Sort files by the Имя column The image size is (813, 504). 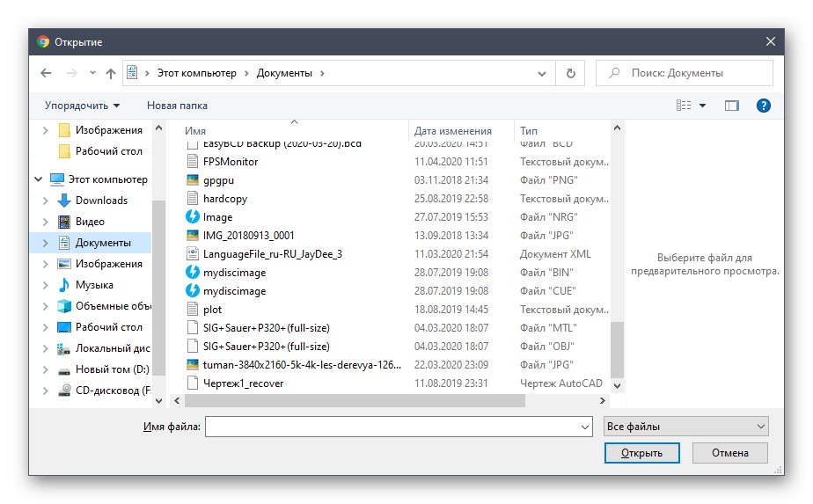pos(195,131)
